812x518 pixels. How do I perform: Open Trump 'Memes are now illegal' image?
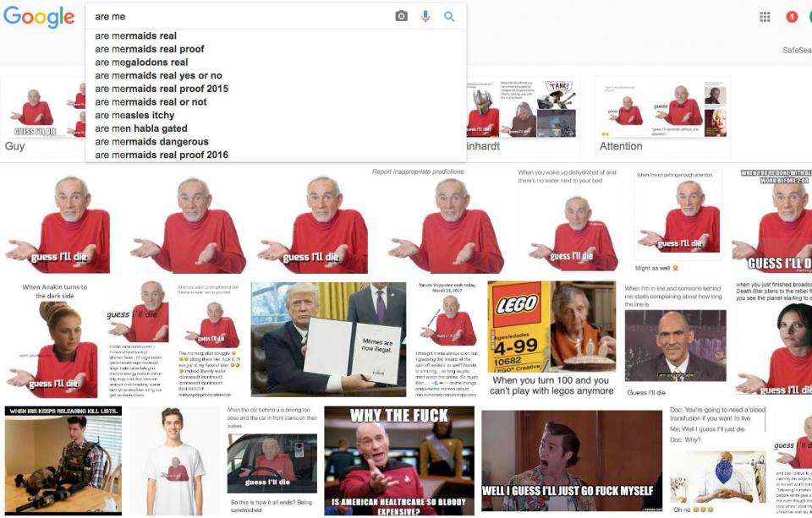[328, 340]
